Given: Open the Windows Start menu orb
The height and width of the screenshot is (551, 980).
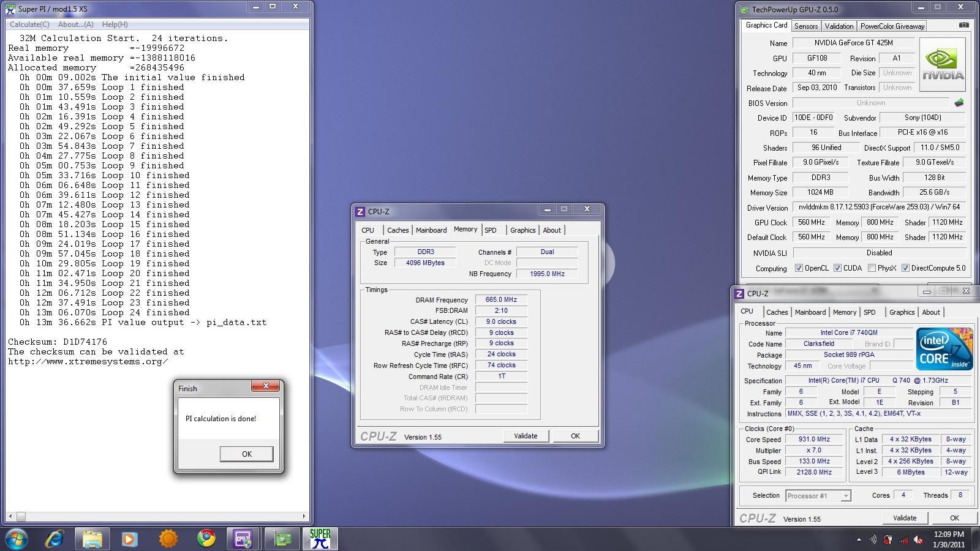Looking at the screenshot, I should pos(17,539).
